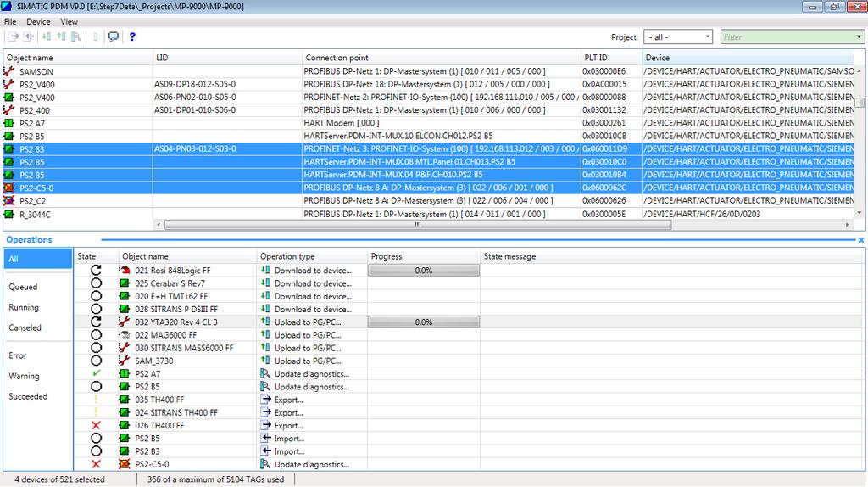Open the Project dropdown showing '- all -'

[677, 37]
